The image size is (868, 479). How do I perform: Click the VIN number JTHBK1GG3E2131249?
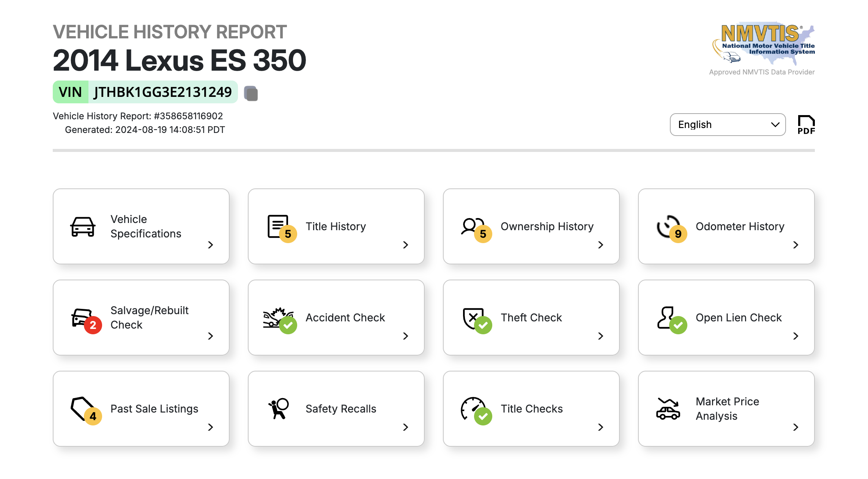pyautogui.click(x=163, y=92)
